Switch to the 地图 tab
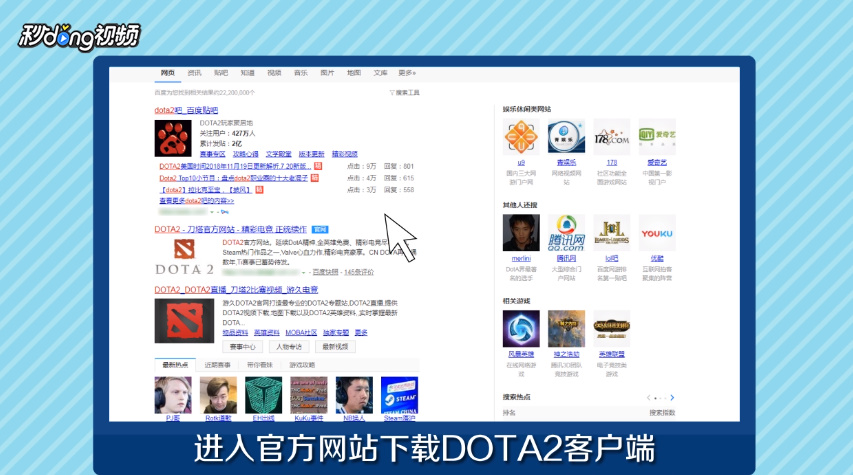This screenshot has width=853, height=475. point(354,73)
